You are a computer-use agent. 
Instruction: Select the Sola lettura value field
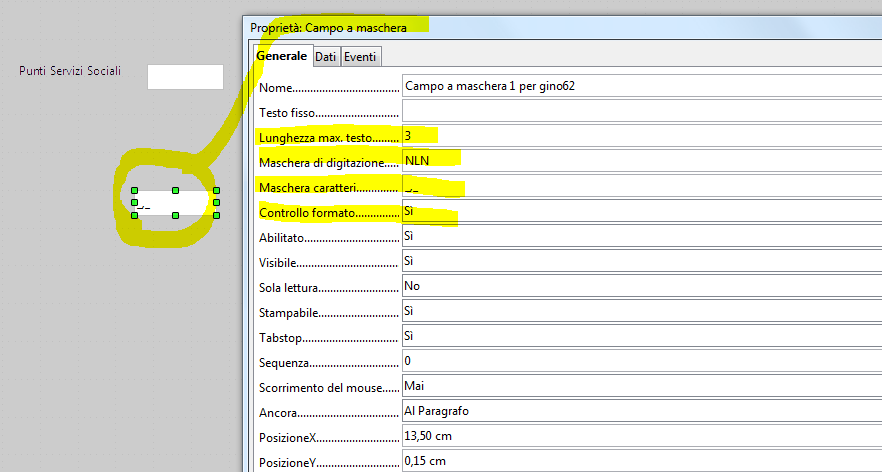(640, 286)
